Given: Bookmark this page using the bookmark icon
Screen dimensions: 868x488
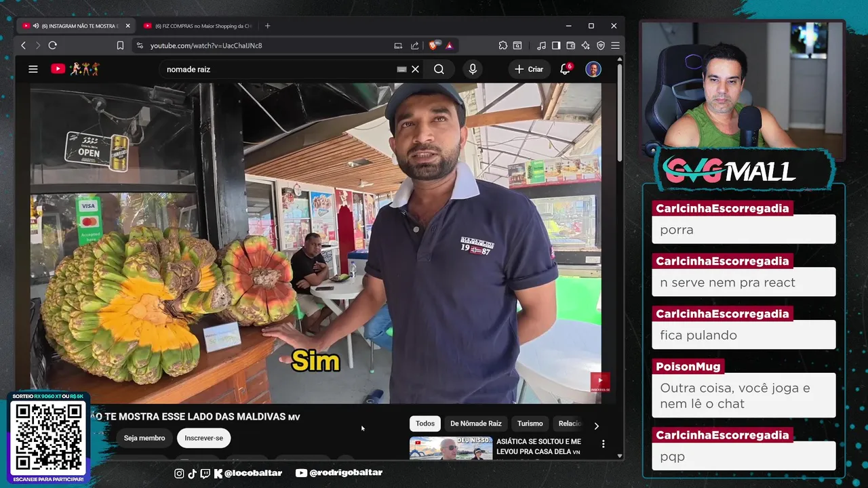Looking at the screenshot, I should coord(120,45).
